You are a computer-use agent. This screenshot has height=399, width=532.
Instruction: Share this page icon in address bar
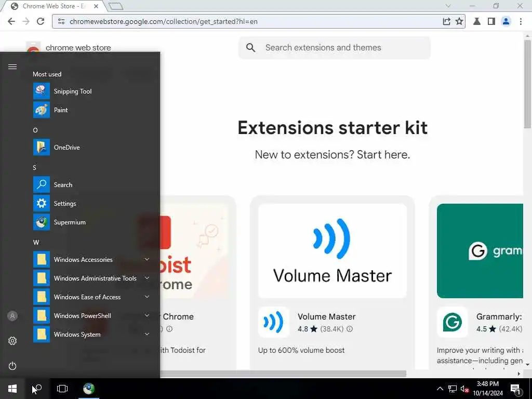coord(446,21)
